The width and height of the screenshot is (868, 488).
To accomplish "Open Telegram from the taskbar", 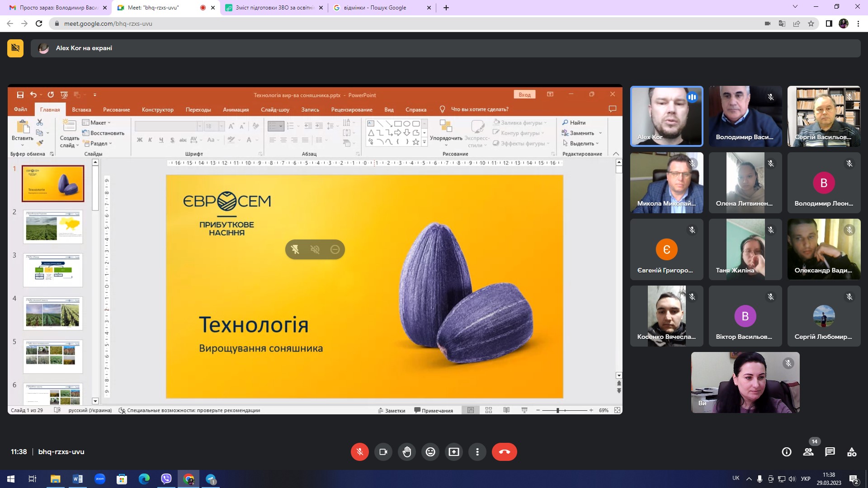I will pos(211,479).
